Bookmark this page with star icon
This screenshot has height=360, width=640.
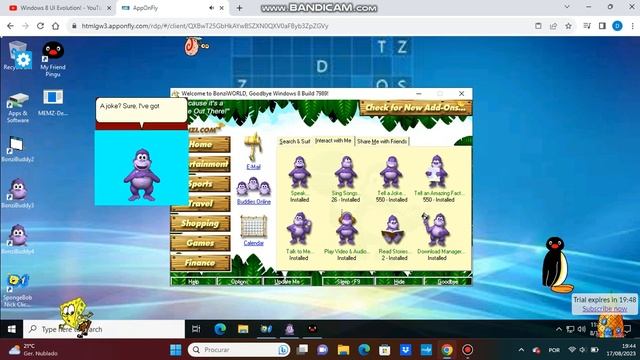pyautogui.click(x=568, y=26)
